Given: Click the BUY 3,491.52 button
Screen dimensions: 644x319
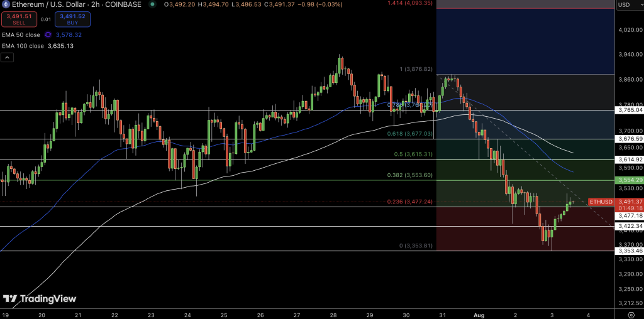Looking at the screenshot, I should 73,19.
